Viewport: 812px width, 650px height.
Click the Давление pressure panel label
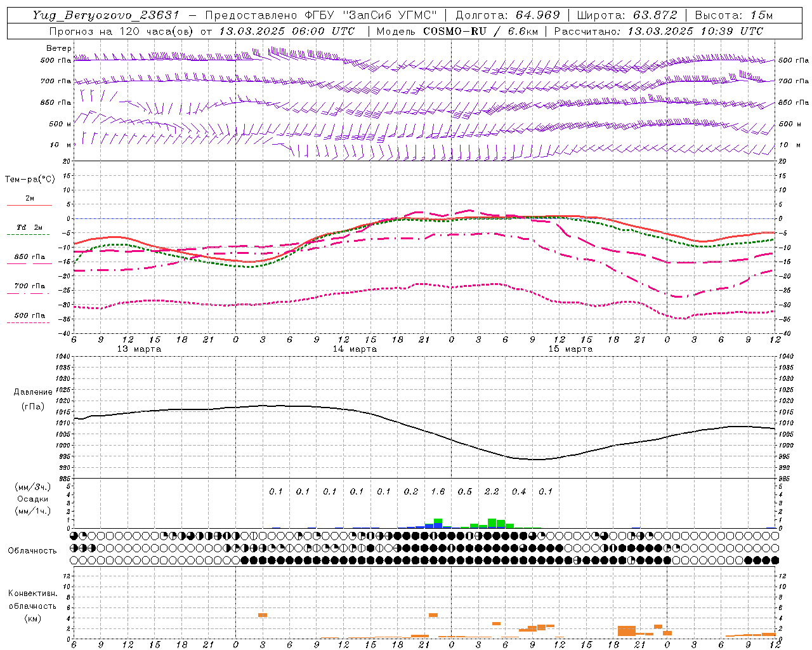click(33, 392)
